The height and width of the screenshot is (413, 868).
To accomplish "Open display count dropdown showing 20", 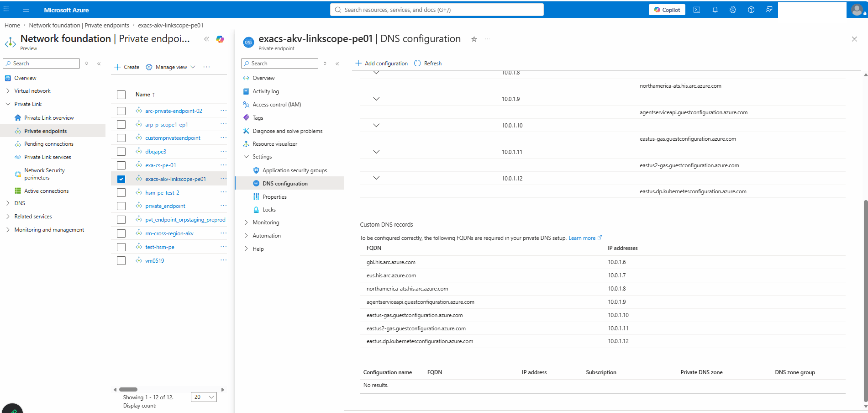I will pyautogui.click(x=204, y=397).
